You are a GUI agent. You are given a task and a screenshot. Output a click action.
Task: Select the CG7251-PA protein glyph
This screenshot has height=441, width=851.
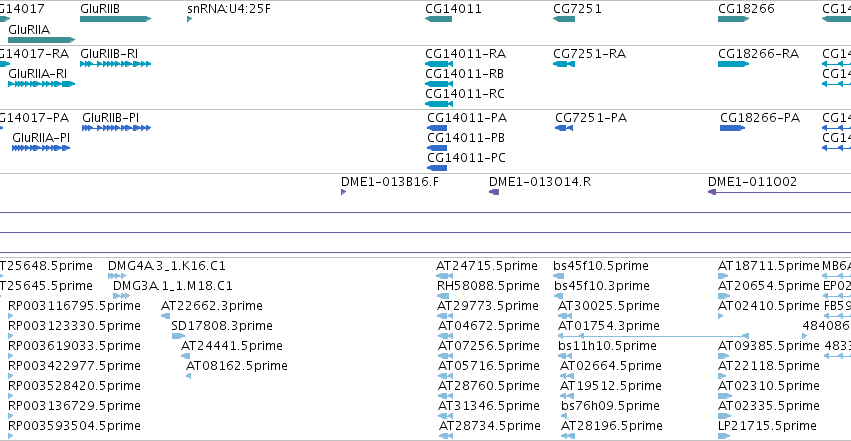[564, 128]
